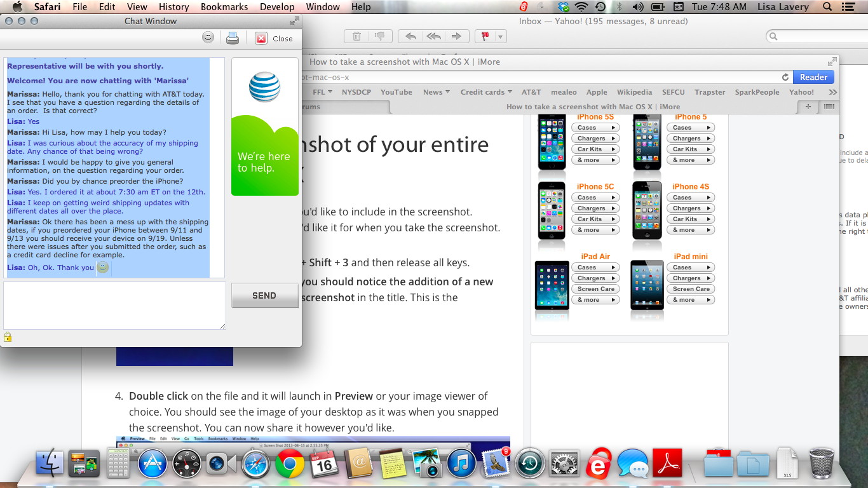
Task: Open the Bookmarks menu
Action: [225, 7]
